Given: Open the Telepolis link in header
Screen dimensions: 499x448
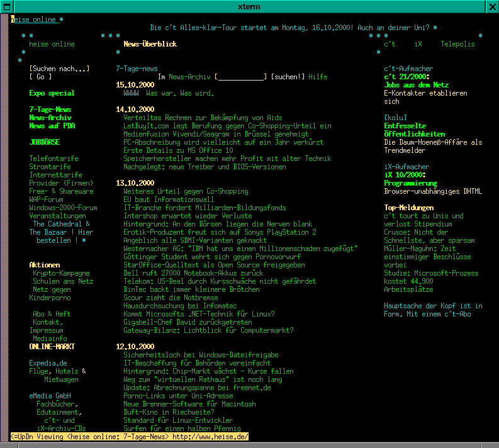Looking at the screenshot, I should coord(457,44).
